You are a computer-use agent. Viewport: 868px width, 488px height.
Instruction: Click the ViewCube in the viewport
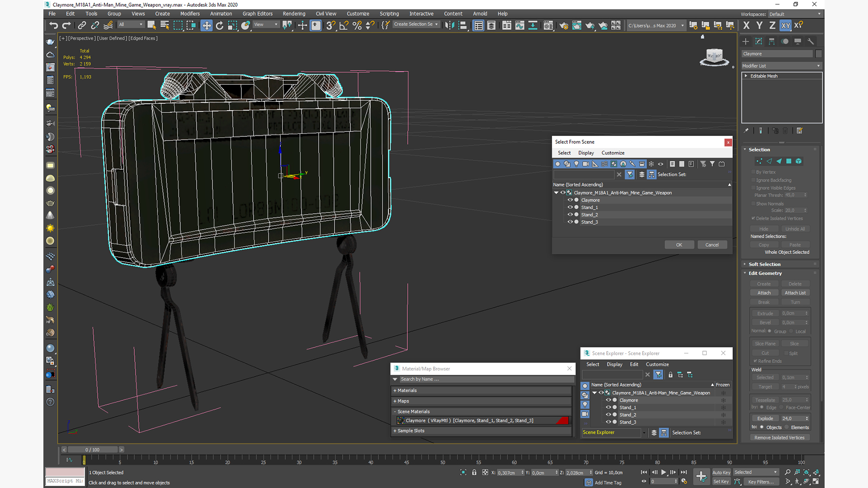click(x=714, y=57)
